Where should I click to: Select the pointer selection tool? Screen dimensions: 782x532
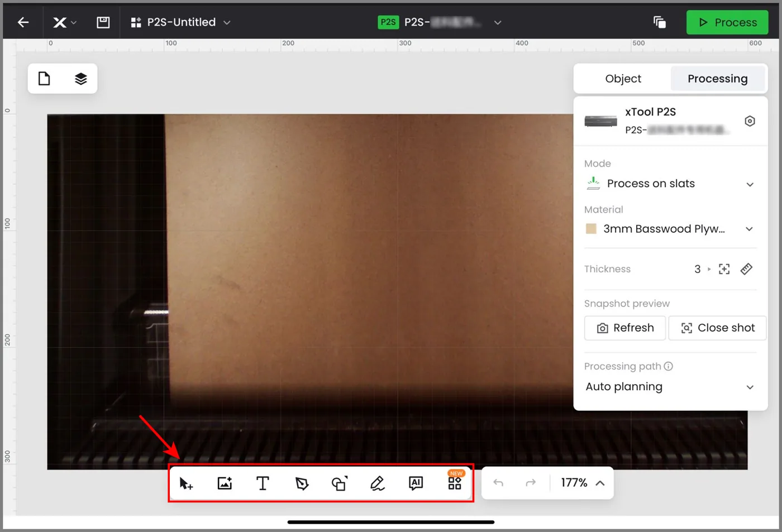(186, 483)
